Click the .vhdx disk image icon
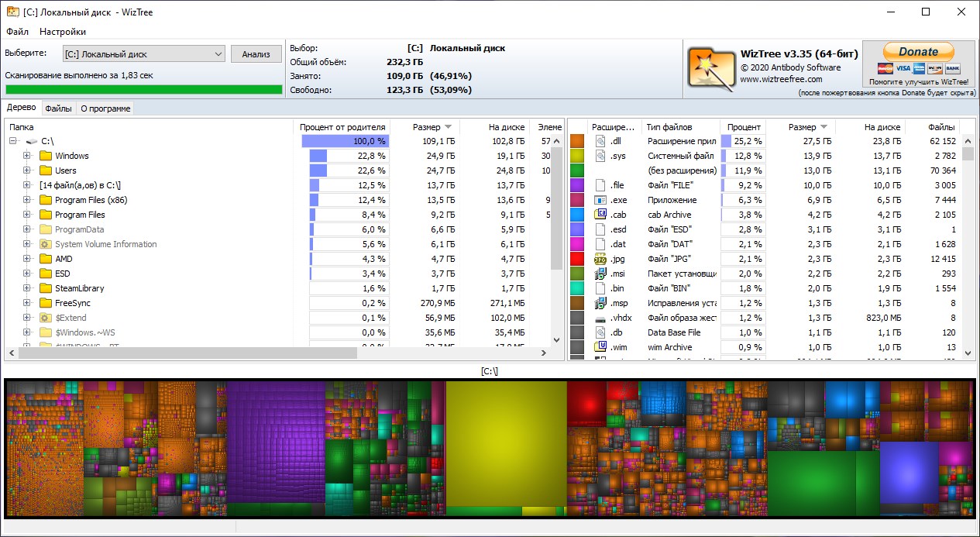This screenshot has width=980, height=537. [600, 318]
